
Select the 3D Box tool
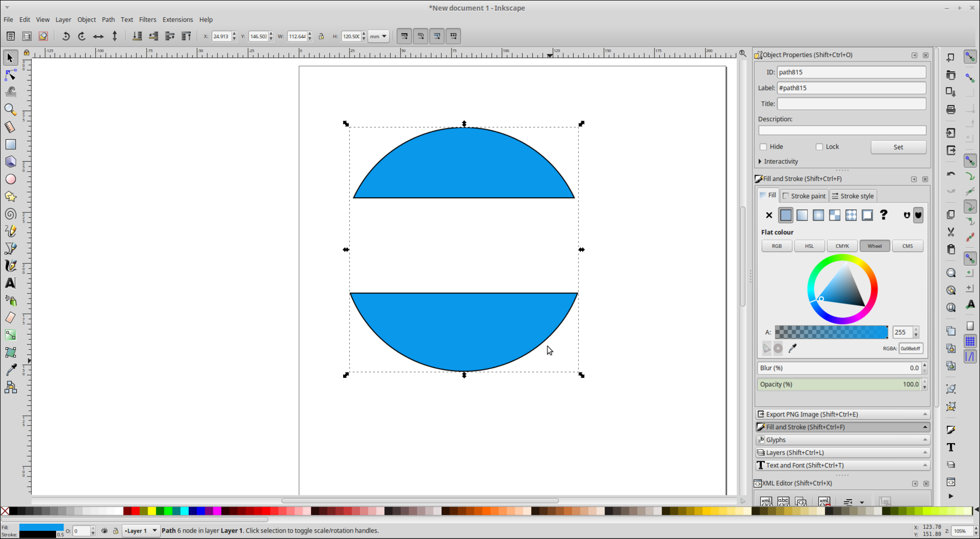click(10, 162)
